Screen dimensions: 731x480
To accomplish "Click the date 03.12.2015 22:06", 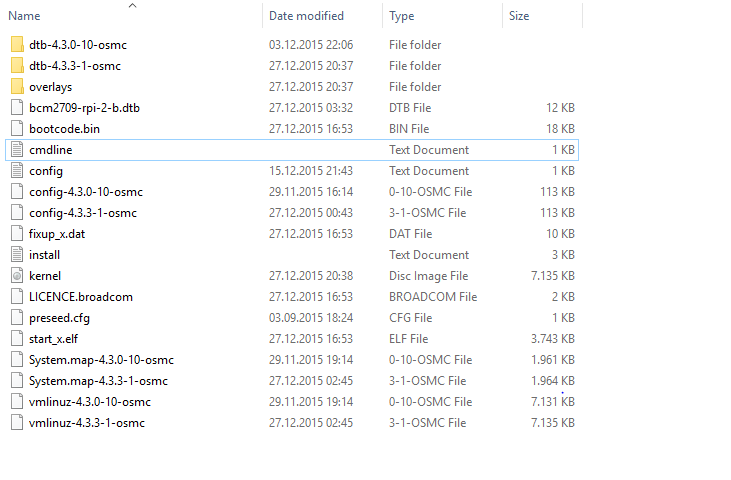I will tap(311, 45).
